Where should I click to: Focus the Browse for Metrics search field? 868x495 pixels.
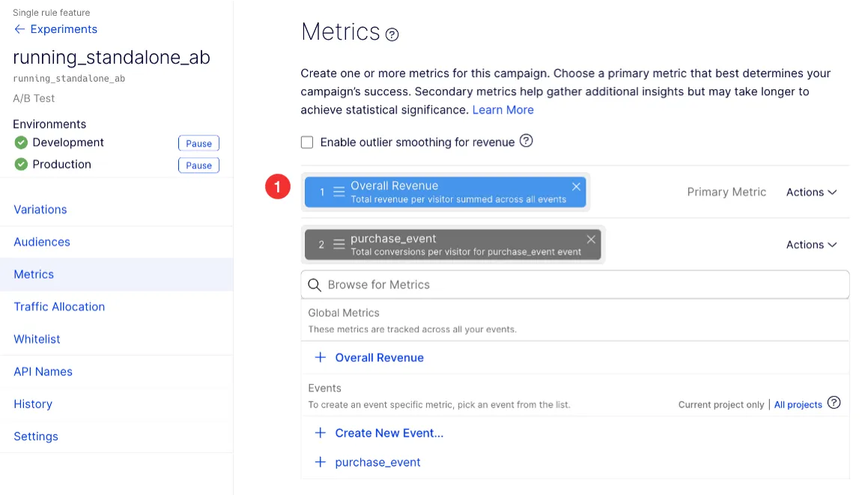(574, 285)
